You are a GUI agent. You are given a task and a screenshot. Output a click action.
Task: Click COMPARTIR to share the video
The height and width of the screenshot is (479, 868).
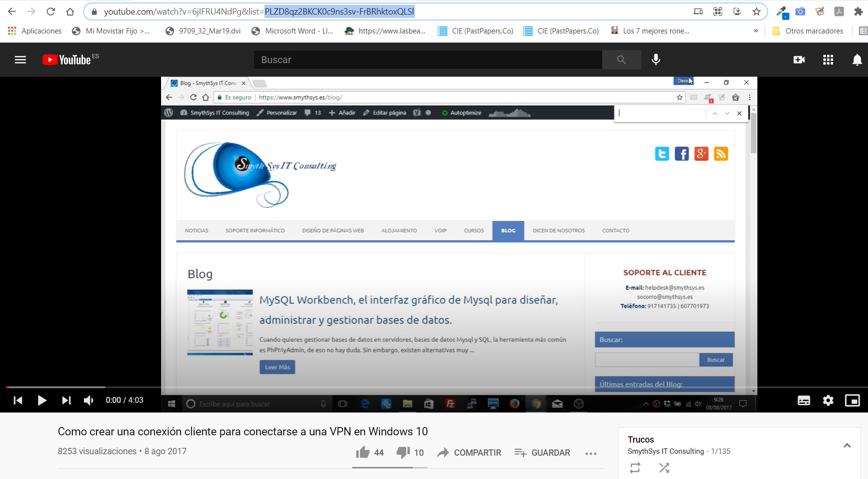point(469,453)
